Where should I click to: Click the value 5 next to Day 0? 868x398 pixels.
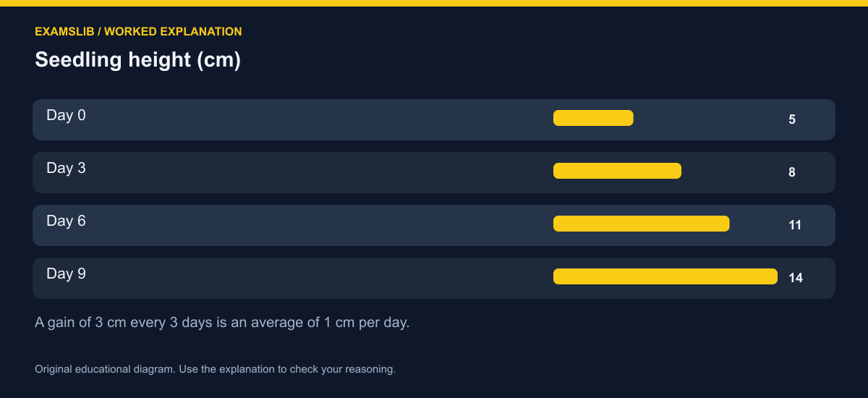pos(792,119)
